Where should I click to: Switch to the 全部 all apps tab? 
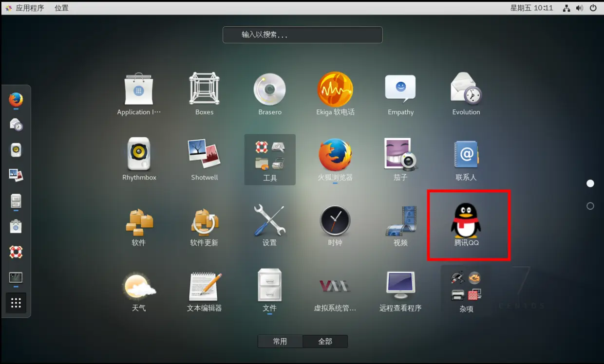pos(325,342)
